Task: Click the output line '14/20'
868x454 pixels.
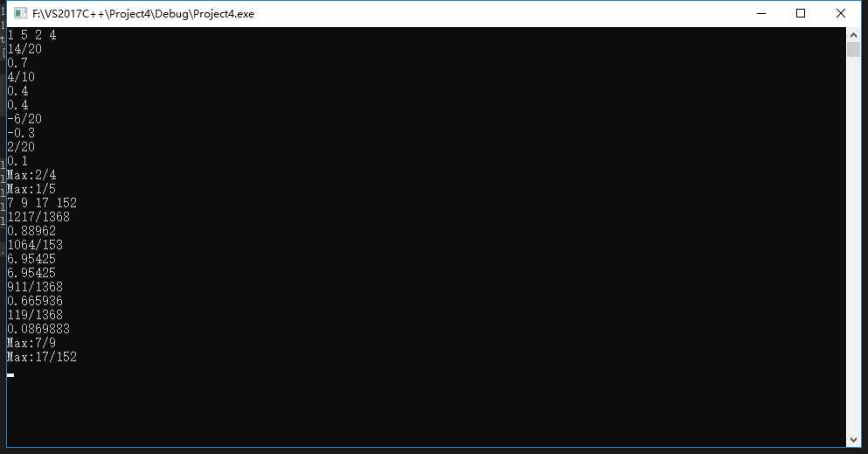Action: 24,49
